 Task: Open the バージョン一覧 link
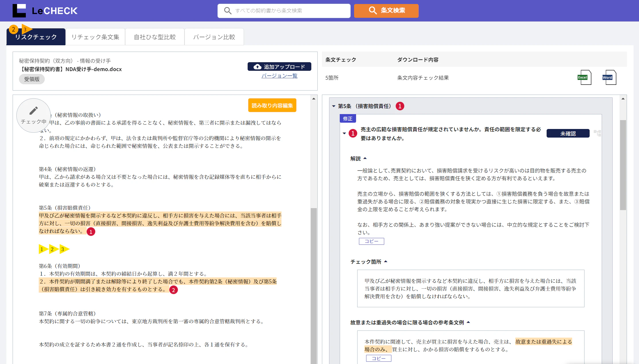[x=279, y=76]
